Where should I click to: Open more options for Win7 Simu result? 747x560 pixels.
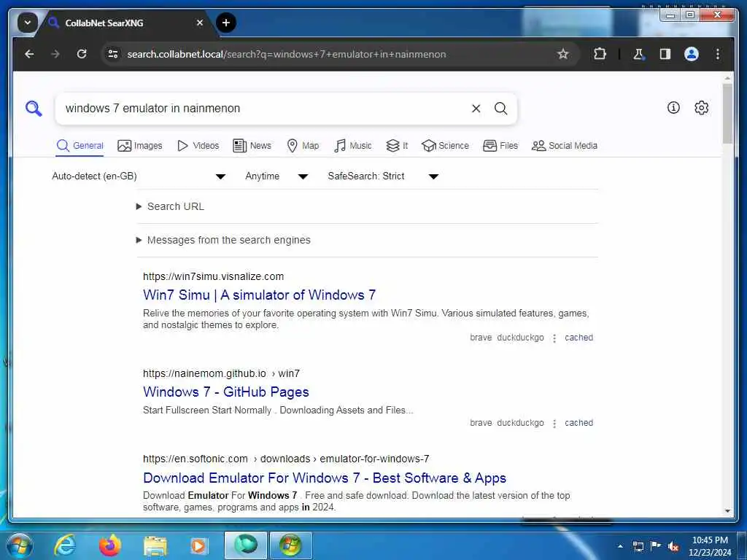(554, 338)
